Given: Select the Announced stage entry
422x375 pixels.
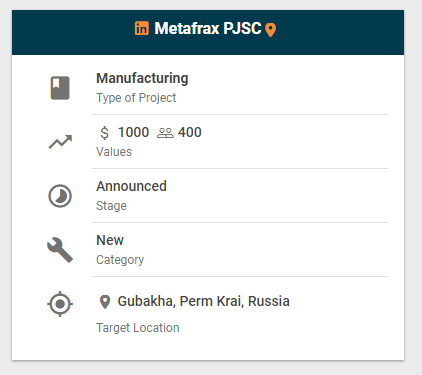Looking at the screenshot, I should [x=131, y=186].
